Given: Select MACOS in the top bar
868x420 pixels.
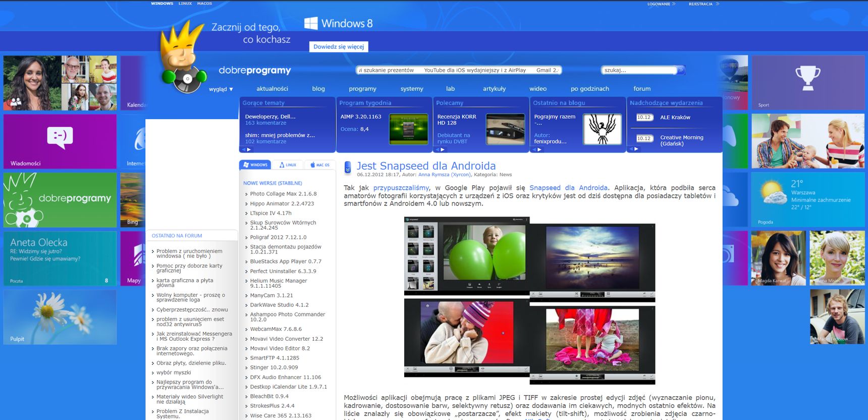Looking at the screenshot, I should (204, 4).
